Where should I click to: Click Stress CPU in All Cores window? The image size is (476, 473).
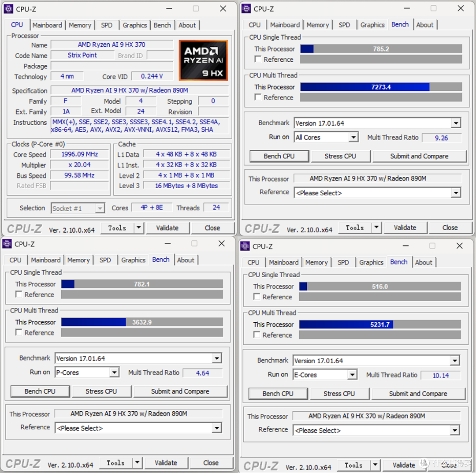tap(340, 156)
